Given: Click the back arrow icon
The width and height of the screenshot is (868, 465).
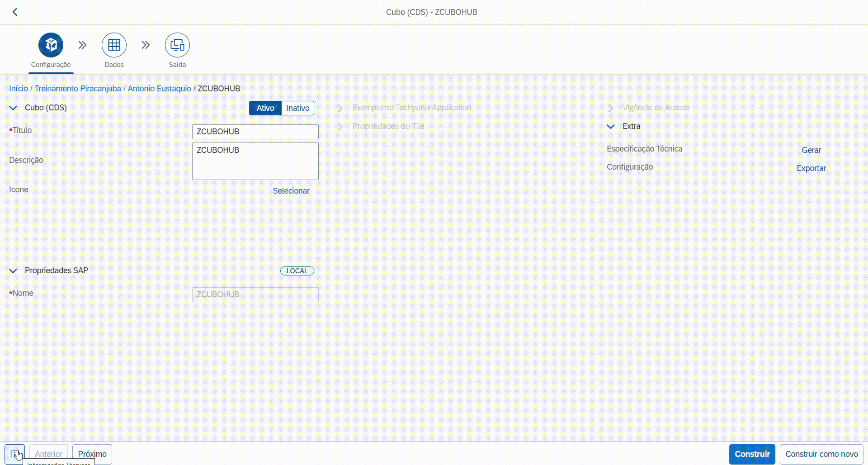Looking at the screenshot, I should click(15, 12).
